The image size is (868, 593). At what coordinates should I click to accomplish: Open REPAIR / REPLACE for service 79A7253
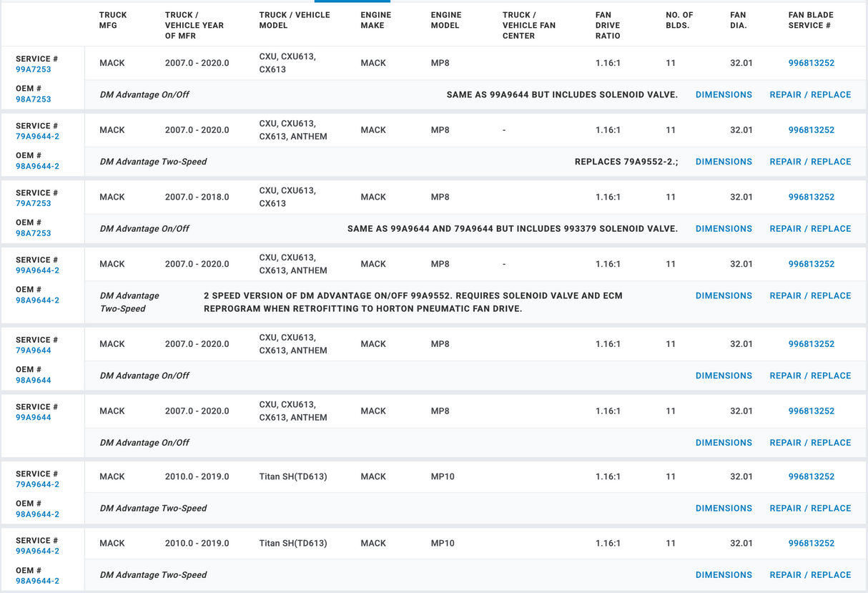810,229
